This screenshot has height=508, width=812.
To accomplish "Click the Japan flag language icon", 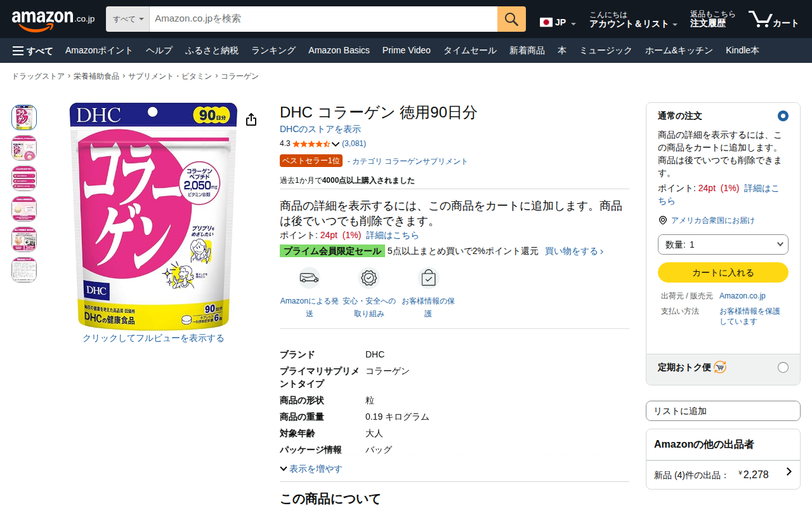I will [x=546, y=22].
